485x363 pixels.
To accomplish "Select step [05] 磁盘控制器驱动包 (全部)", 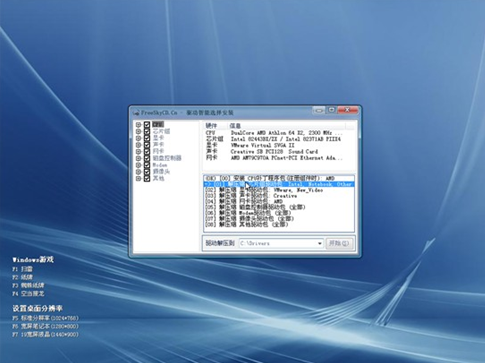I will [x=279, y=207].
